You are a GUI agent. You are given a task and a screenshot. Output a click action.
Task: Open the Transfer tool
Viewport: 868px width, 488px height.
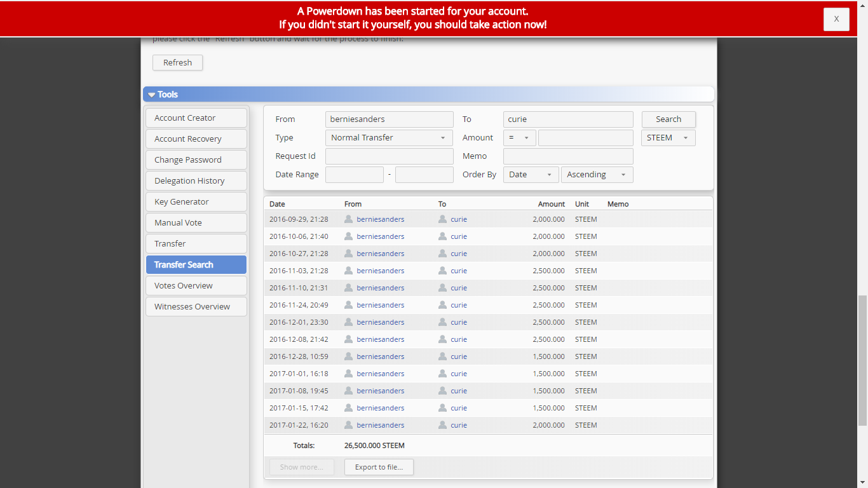(x=196, y=243)
